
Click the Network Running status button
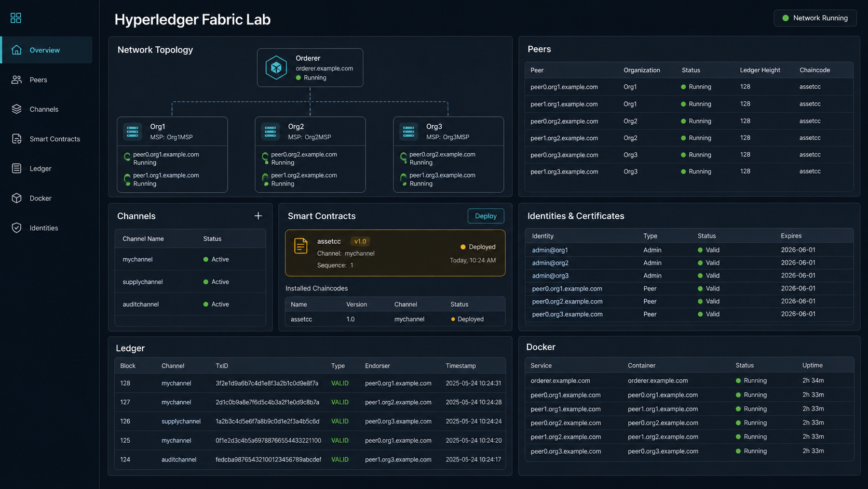[x=815, y=18]
